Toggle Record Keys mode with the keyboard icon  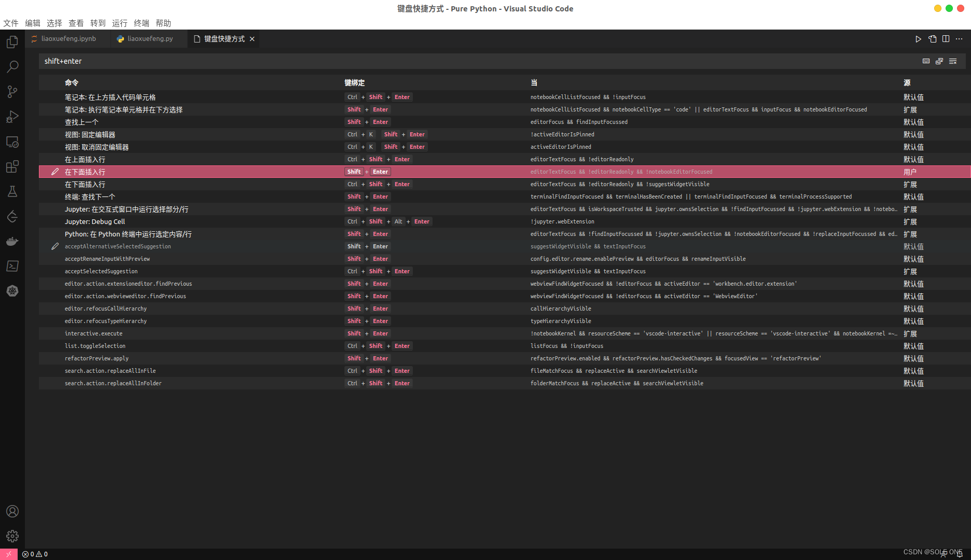pyautogui.click(x=926, y=61)
